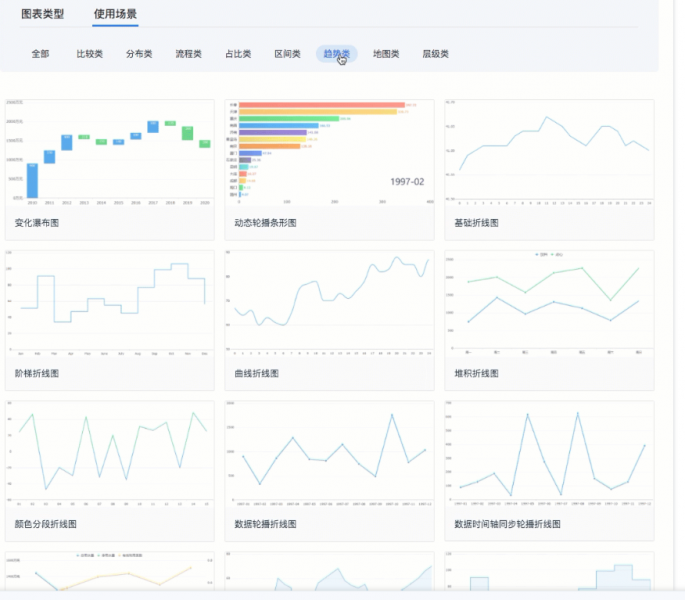Image resolution: width=685 pixels, height=600 pixels.
Task: Open the 曲线折线图 chart thumbnail
Action: 329,303
